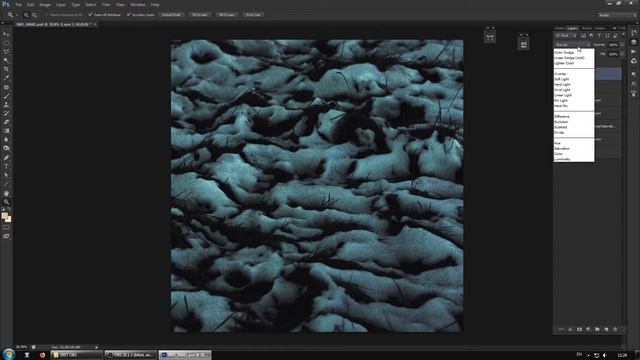Click the Photoshop taskbar button
The height and width of the screenshot is (360, 640).
185,355
